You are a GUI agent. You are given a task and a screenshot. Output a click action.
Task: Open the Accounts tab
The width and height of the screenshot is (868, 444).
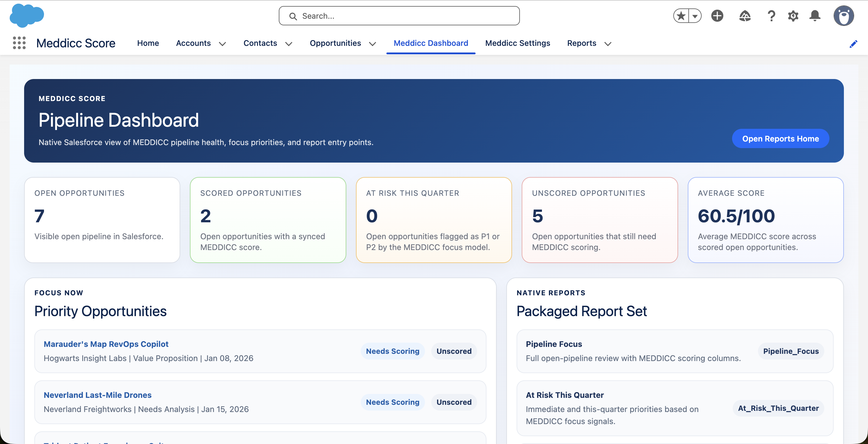(193, 43)
